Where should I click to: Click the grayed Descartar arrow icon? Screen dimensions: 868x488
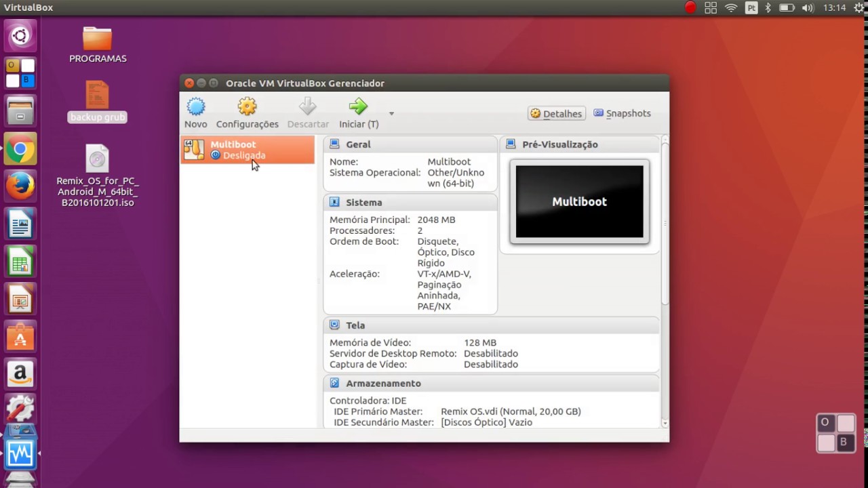click(308, 107)
